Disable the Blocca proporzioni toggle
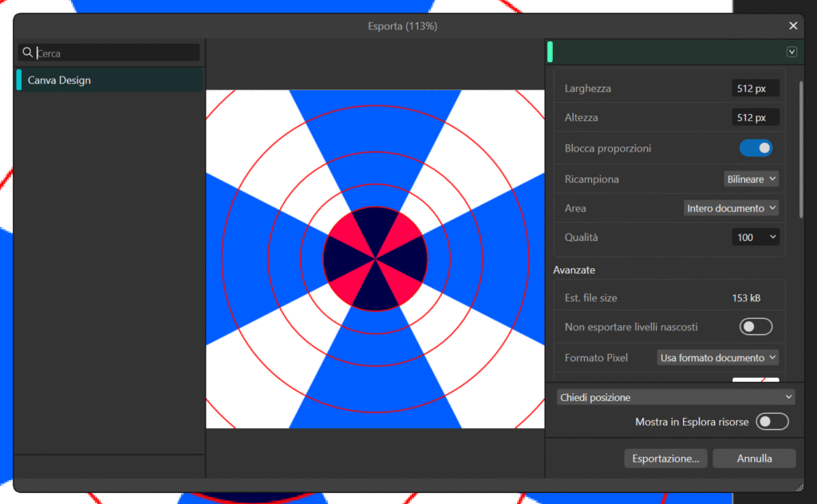Screen dimensions: 817x504 coord(756,148)
